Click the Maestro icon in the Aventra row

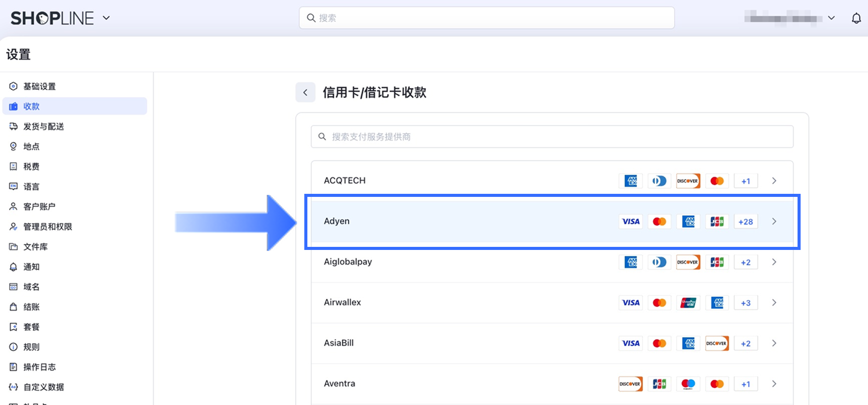[688, 384]
